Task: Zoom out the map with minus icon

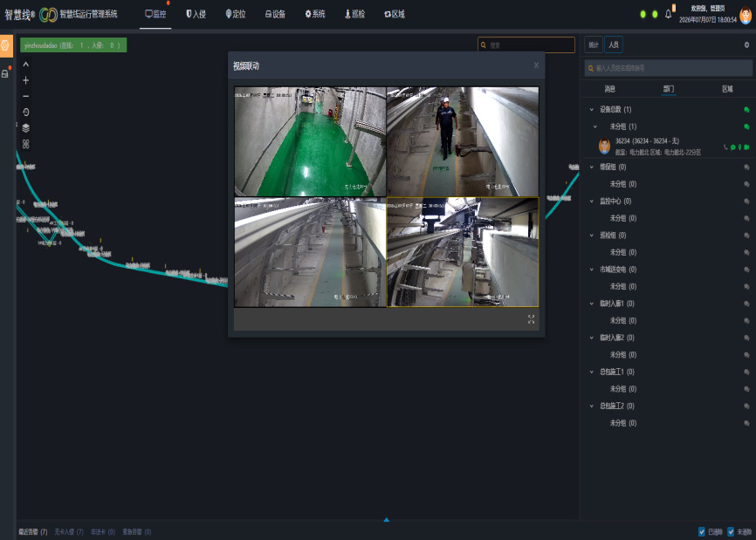Action: pos(26,96)
